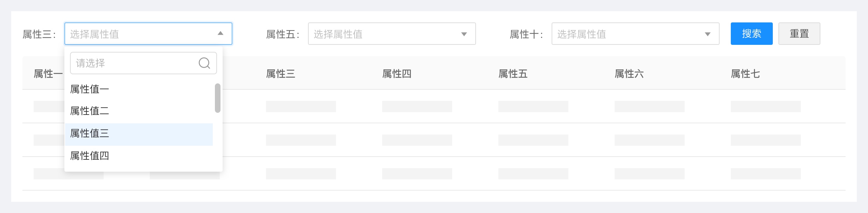Focus the 请选择 search input field
Viewport: 868px width, 213px height.
133,63
